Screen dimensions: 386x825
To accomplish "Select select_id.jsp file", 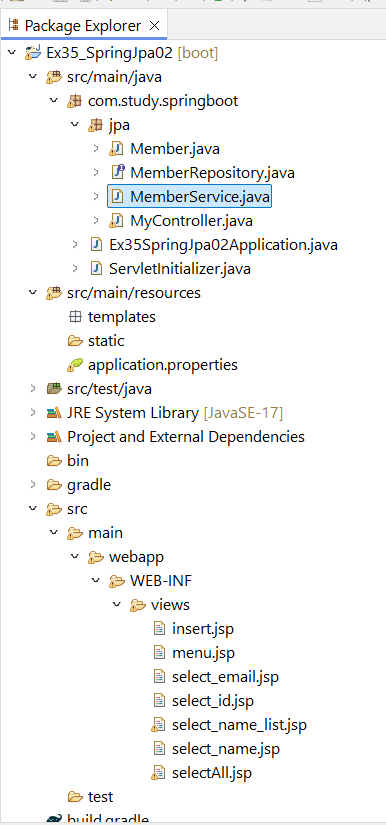I will [x=213, y=701].
